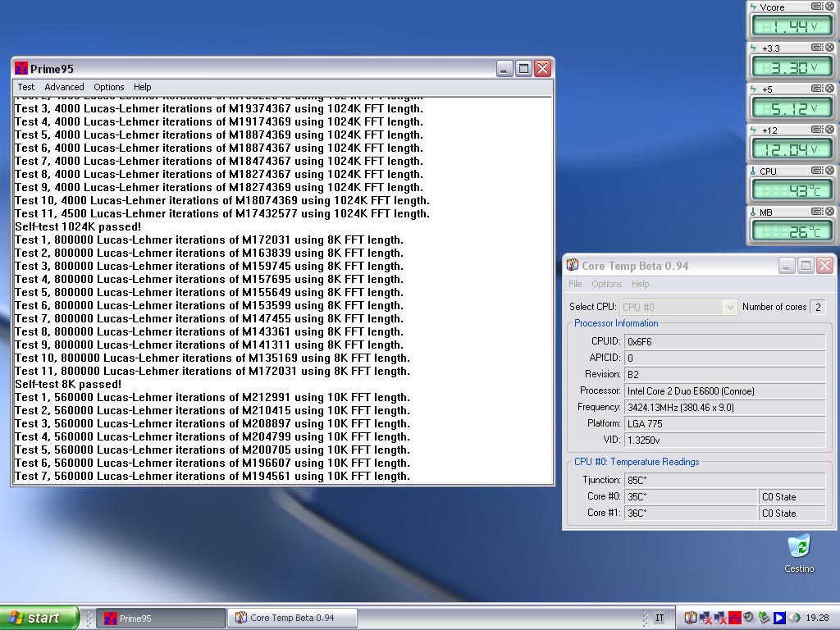Viewport: 840px width, 630px height.
Task: Click the globe with green arrows tray icon
Action: [x=794, y=619]
